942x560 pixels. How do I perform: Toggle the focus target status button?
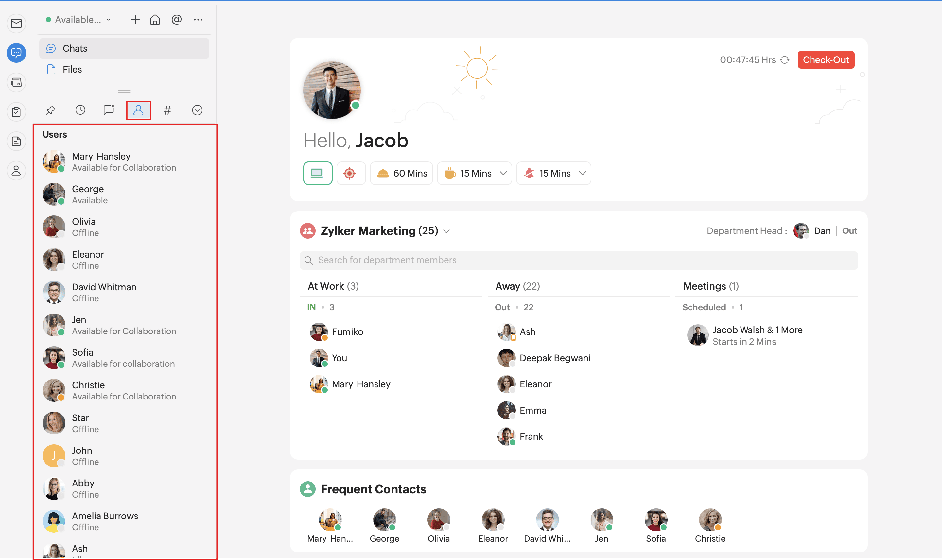tap(350, 173)
